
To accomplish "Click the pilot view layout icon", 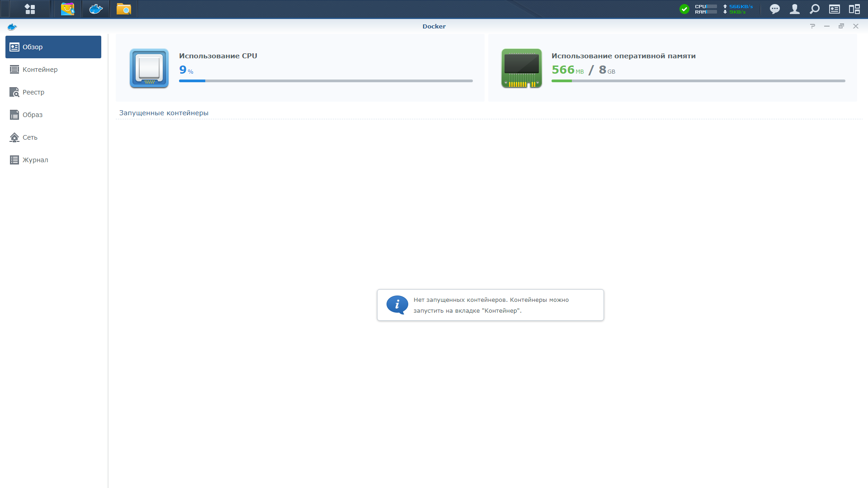I will tap(854, 9).
